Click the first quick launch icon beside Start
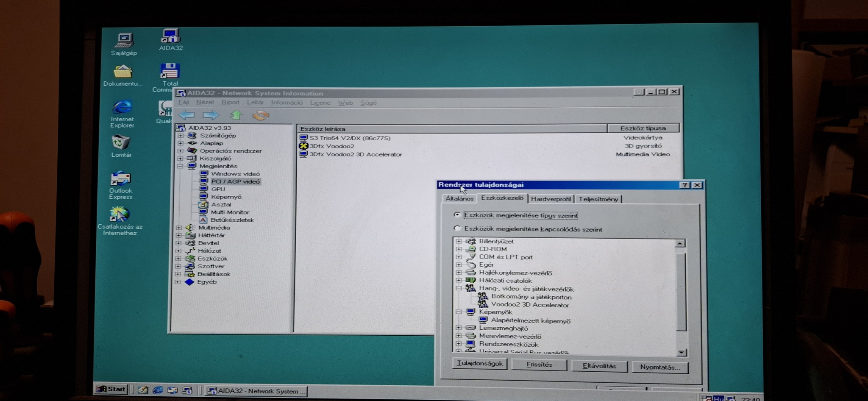 [143, 390]
